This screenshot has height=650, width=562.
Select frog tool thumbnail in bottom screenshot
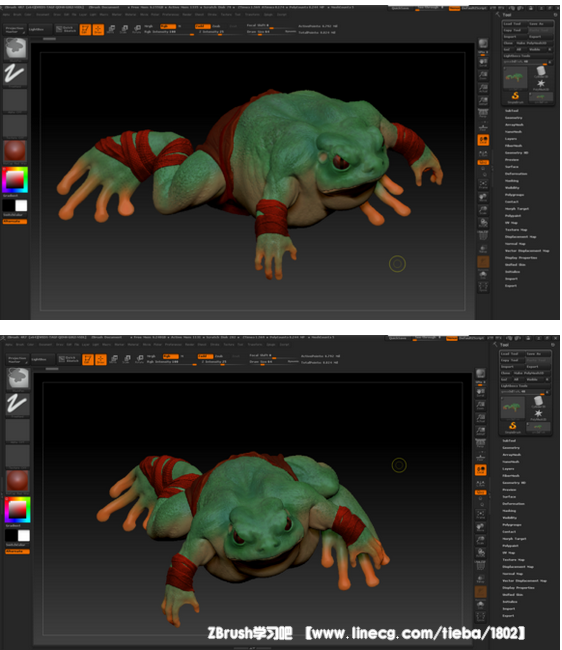(513, 407)
